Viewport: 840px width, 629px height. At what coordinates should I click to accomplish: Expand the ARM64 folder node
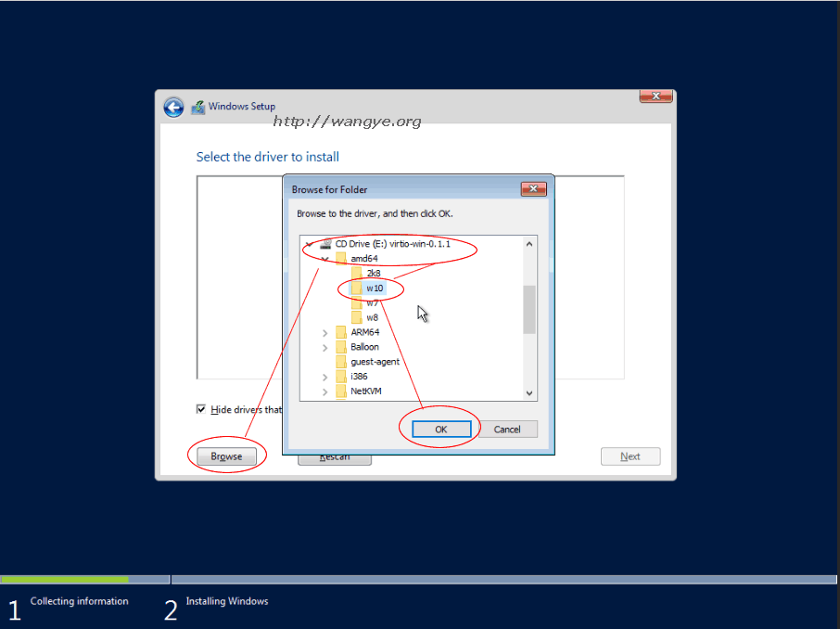[325, 333]
